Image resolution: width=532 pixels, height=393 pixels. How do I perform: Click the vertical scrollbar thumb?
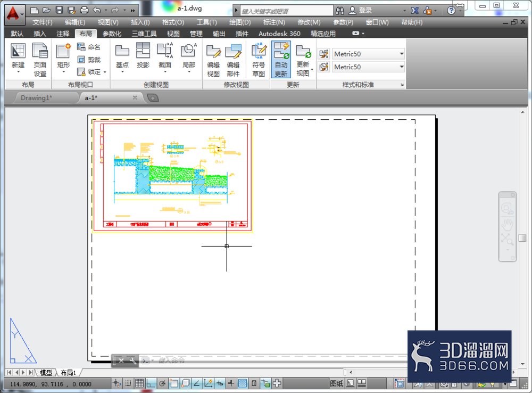522,238
